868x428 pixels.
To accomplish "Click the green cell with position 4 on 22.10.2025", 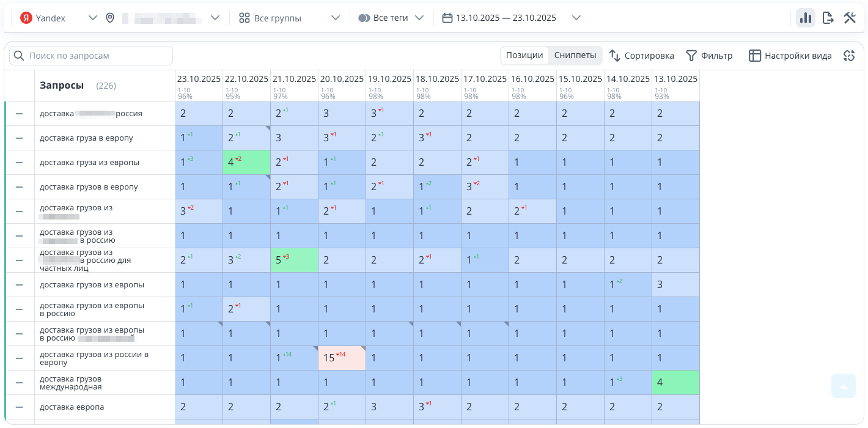I will click(246, 163).
